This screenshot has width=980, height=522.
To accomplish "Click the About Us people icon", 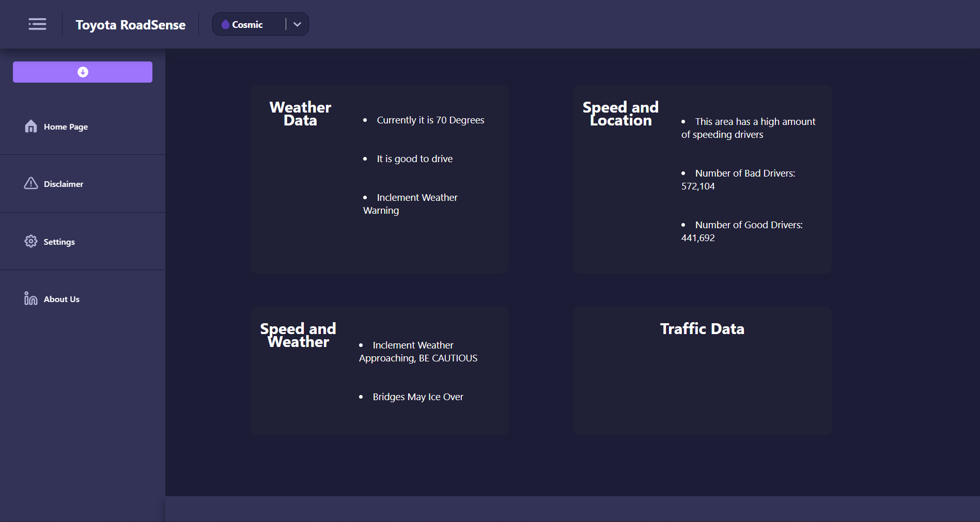I will pos(30,298).
